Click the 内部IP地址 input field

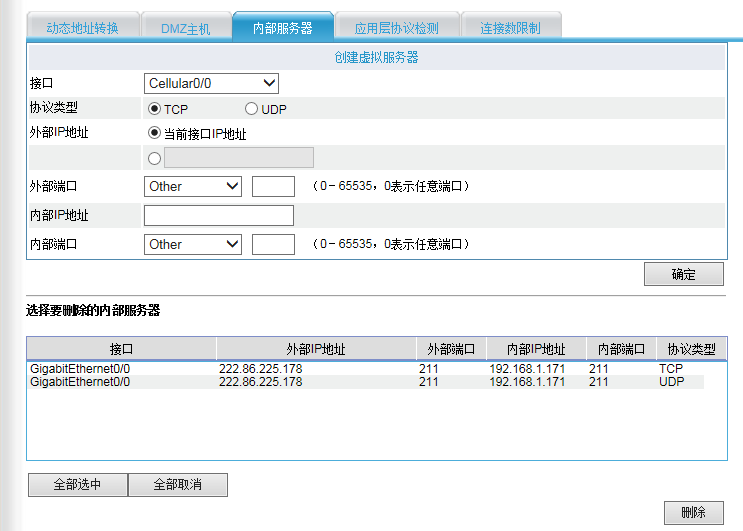(x=219, y=216)
